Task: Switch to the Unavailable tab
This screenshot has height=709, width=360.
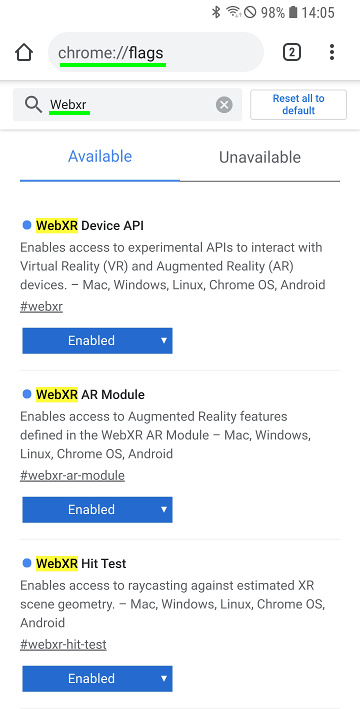Action: tap(260, 157)
